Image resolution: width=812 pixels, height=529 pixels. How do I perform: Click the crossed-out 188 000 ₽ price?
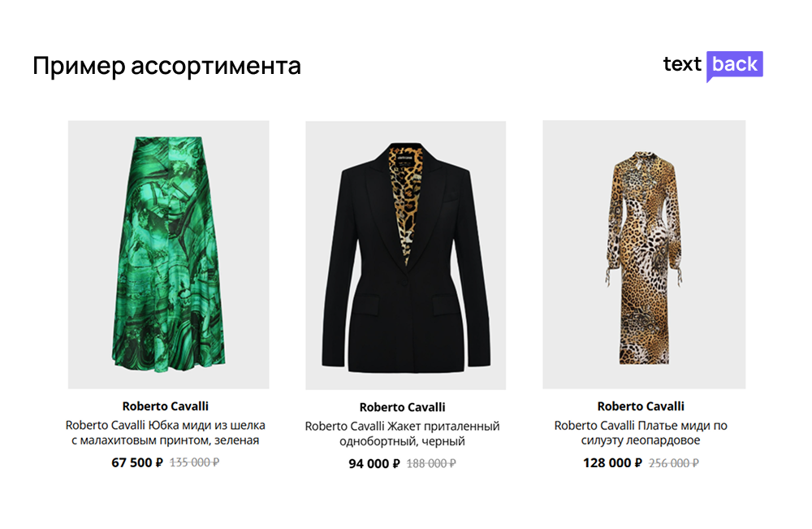click(x=431, y=463)
